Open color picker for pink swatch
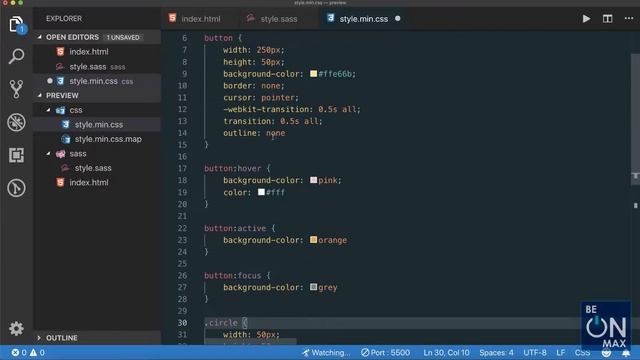This screenshot has height=360, width=640. click(313, 180)
